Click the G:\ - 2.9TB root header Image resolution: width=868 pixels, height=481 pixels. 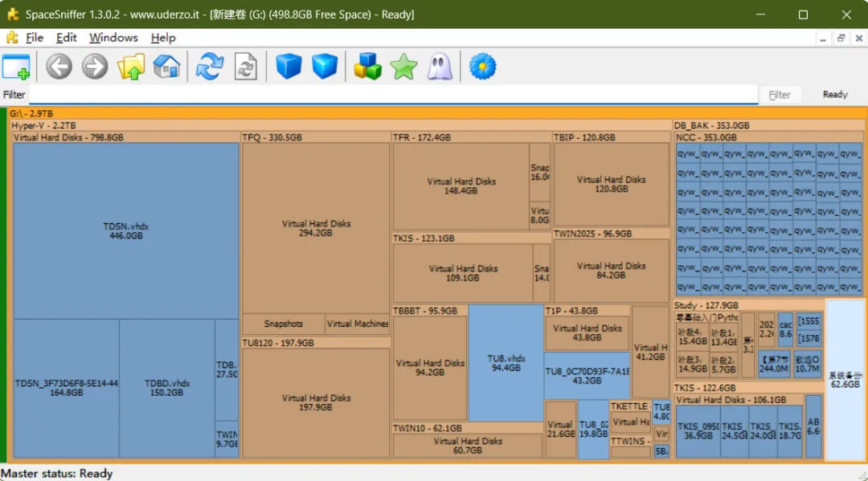tap(436, 113)
